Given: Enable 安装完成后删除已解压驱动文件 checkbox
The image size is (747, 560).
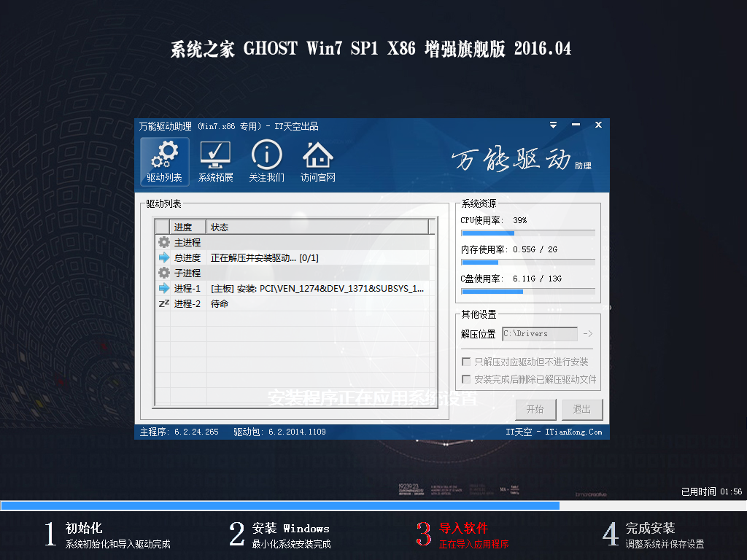Looking at the screenshot, I should pyautogui.click(x=466, y=379).
